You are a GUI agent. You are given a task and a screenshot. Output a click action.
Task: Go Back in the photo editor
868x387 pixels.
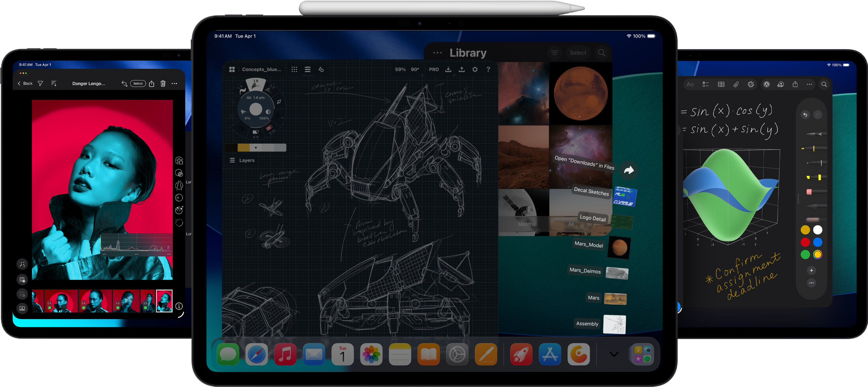click(25, 84)
